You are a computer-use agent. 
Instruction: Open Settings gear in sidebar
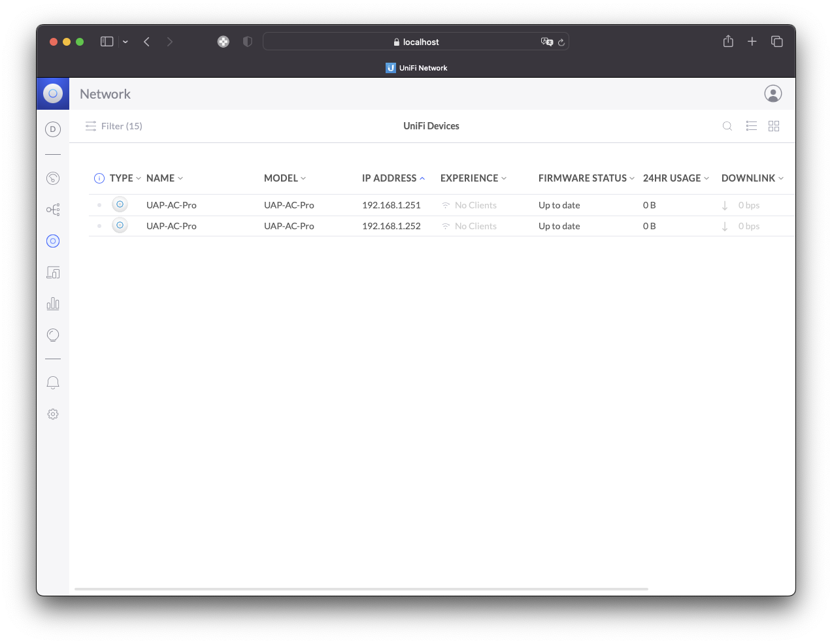pyautogui.click(x=53, y=414)
